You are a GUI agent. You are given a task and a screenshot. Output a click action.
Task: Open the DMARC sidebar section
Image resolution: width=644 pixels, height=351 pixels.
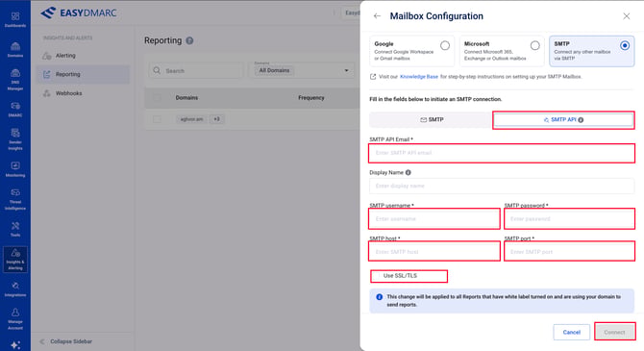pos(15,110)
